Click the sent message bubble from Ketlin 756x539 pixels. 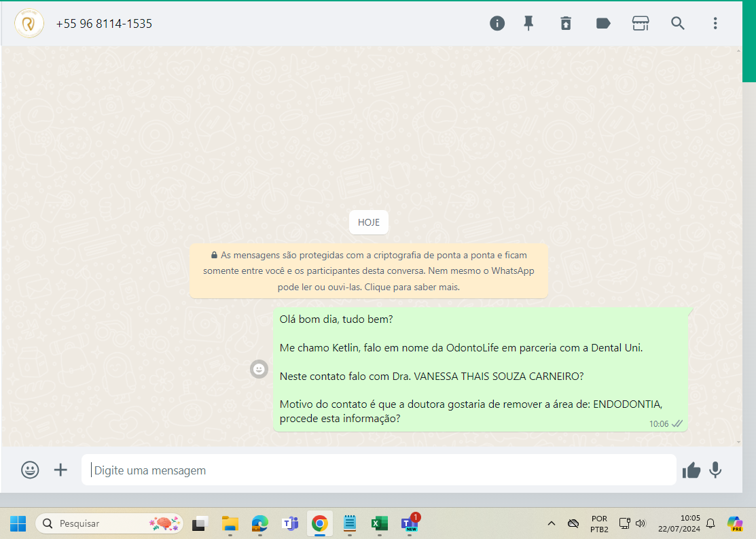[x=480, y=369]
